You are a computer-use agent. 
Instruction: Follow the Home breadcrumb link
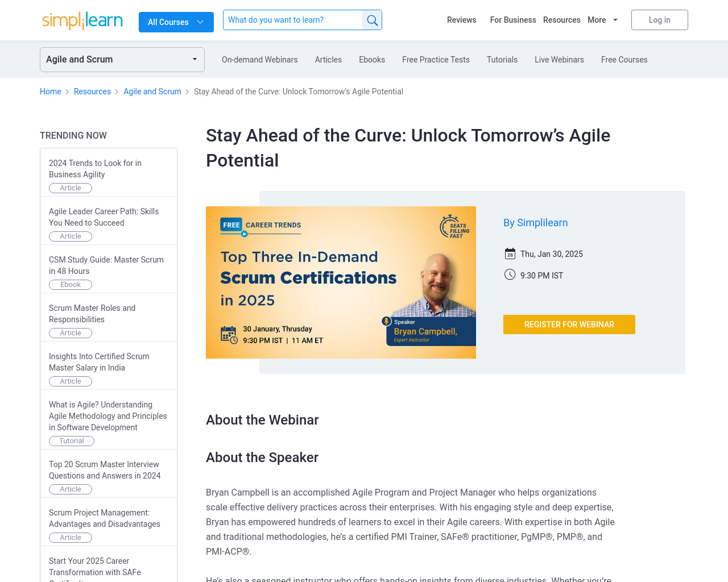point(51,92)
